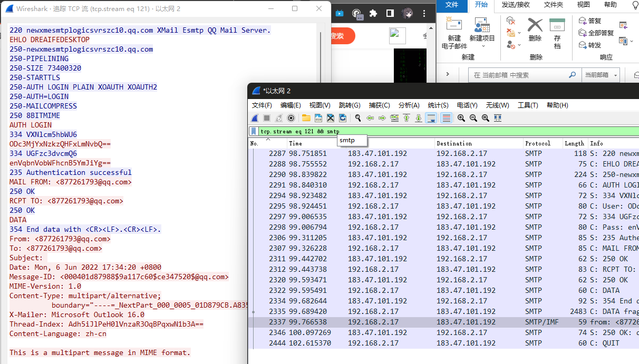Image resolution: width=639 pixels, height=364 pixels.
Task: Toggle the browser side panel icon
Action: (390, 14)
